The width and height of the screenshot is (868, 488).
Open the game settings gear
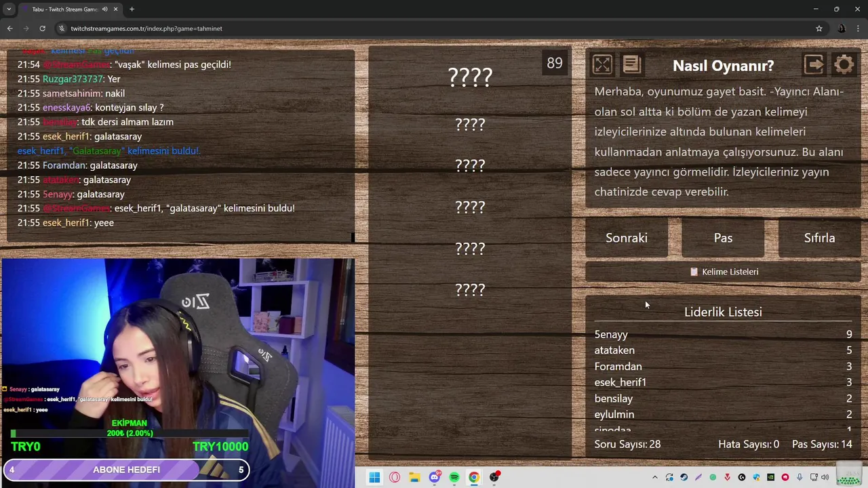844,64
